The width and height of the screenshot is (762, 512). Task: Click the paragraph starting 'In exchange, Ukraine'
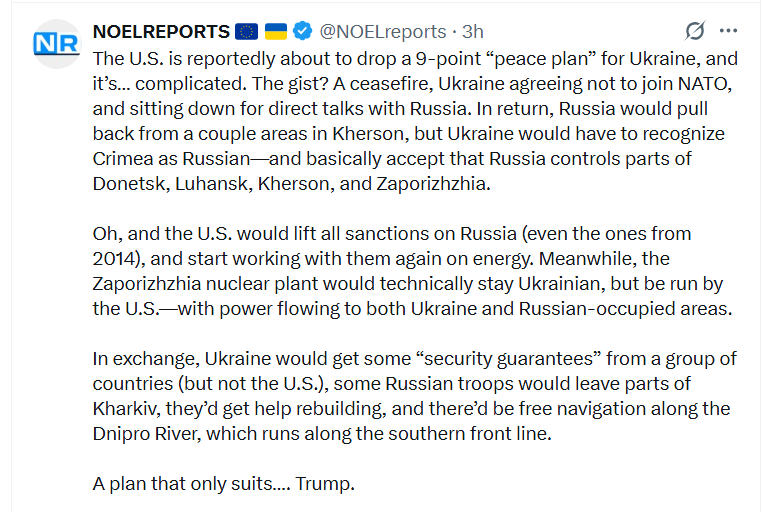[x=415, y=396]
